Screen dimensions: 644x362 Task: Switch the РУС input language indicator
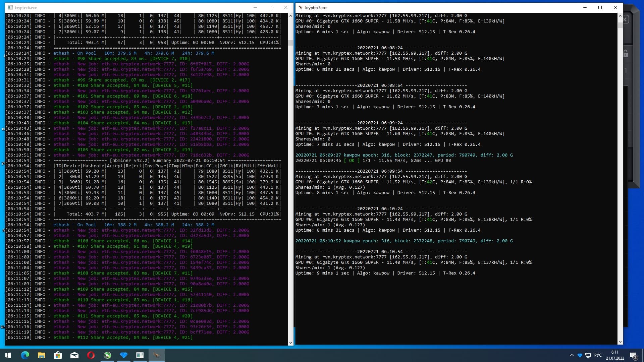598,355
